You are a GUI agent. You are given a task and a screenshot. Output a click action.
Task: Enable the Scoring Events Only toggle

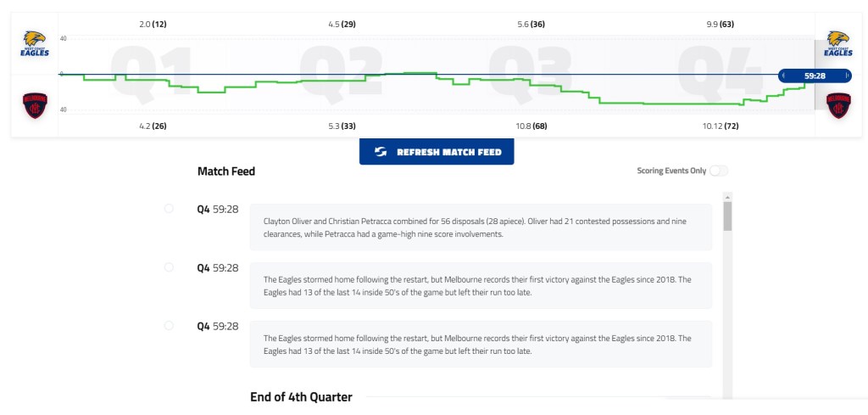(x=718, y=171)
